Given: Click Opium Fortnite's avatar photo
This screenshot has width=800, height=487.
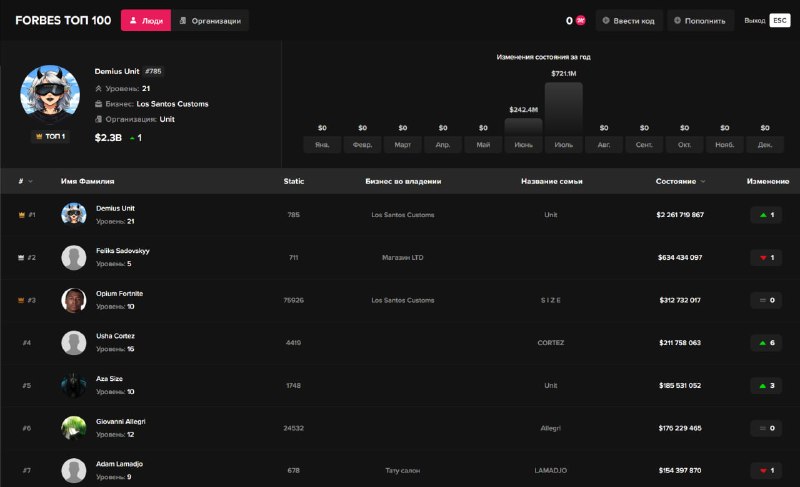Looking at the screenshot, I should pyautogui.click(x=74, y=300).
